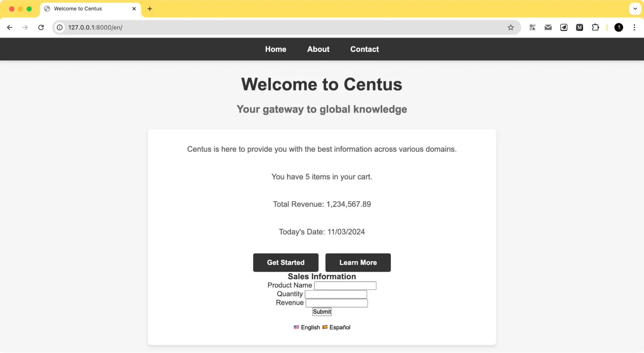Click the Medium 'M' extension icon
The height and width of the screenshot is (353, 644).
pyautogui.click(x=580, y=27)
